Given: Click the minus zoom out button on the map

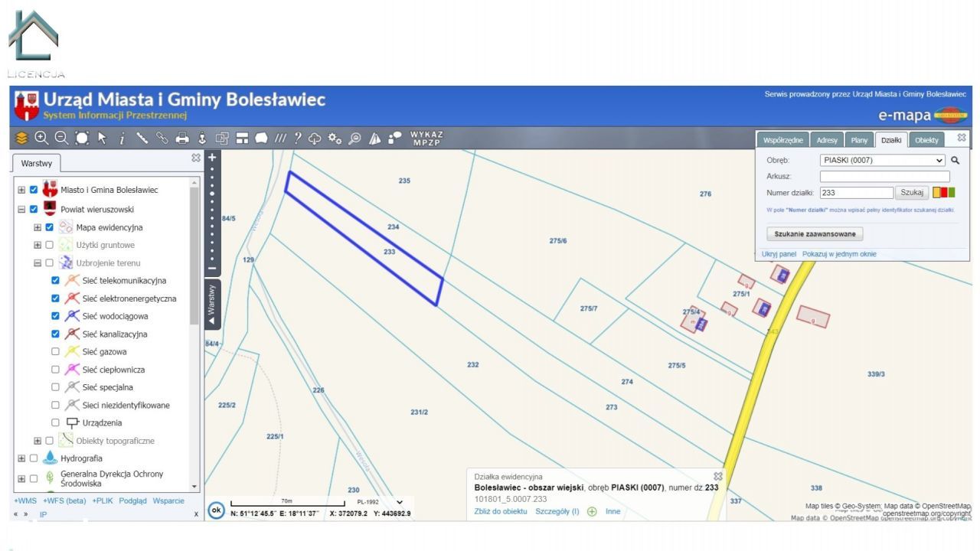Looking at the screenshot, I should [x=213, y=269].
